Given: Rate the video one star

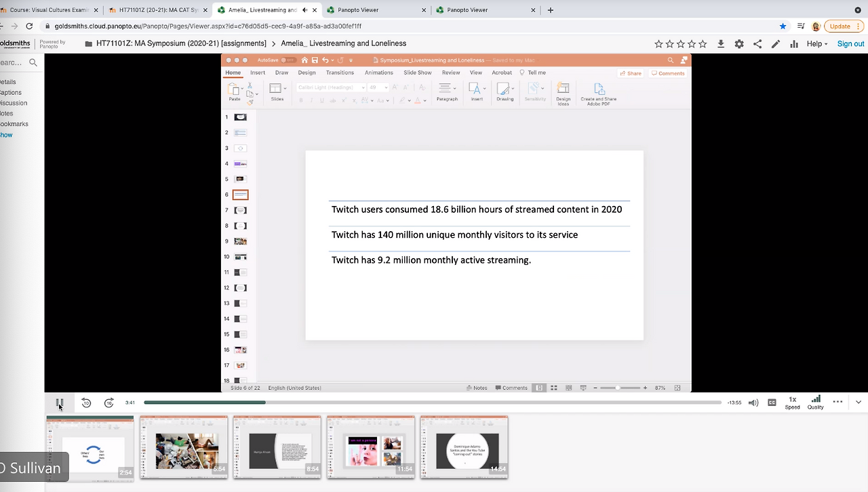Looking at the screenshot, I should 658,43.
